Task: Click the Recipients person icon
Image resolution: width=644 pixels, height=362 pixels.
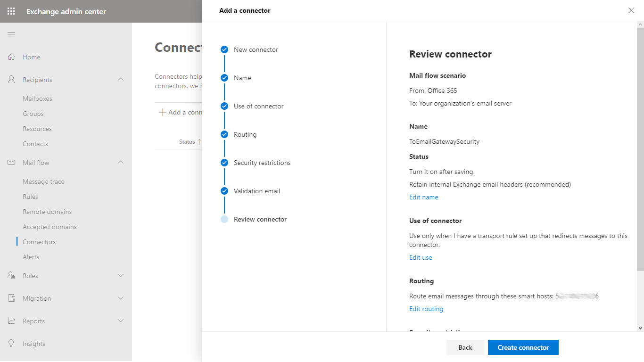Action: [x=12, y=80]
